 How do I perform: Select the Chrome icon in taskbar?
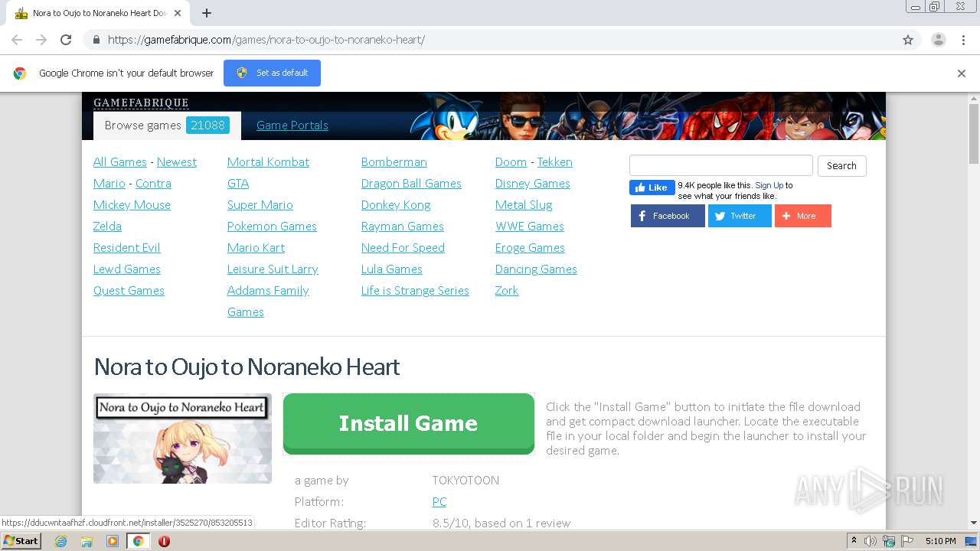(138, 541)
